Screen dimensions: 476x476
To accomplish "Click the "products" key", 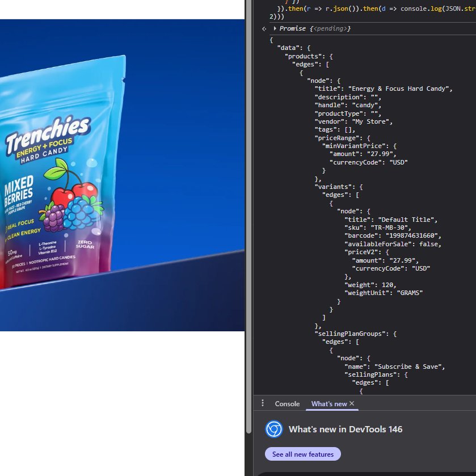I will 303,57.
